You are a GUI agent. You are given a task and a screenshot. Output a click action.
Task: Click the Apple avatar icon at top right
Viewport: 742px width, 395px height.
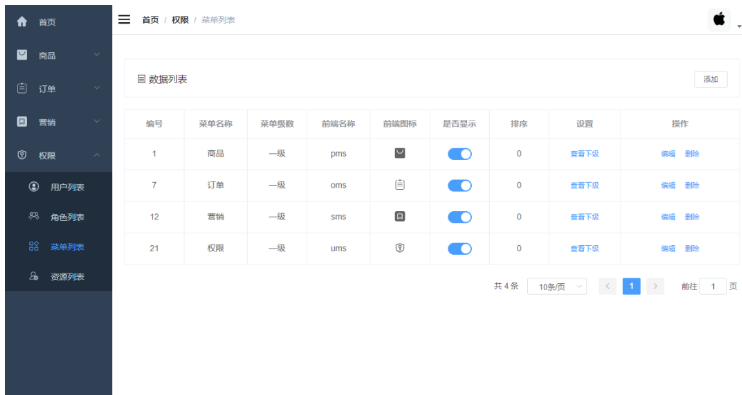point(719,19)
